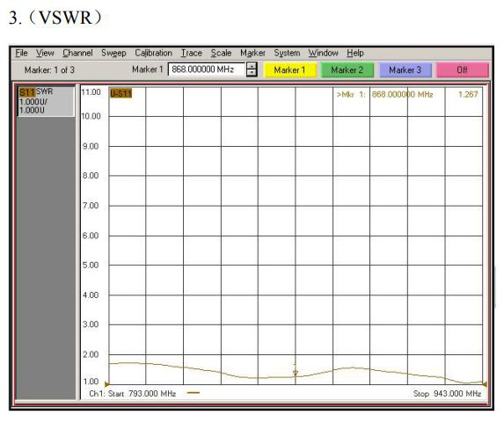Open the Channel menu
The image size is (504, 422).
click(x=77, y=53)
